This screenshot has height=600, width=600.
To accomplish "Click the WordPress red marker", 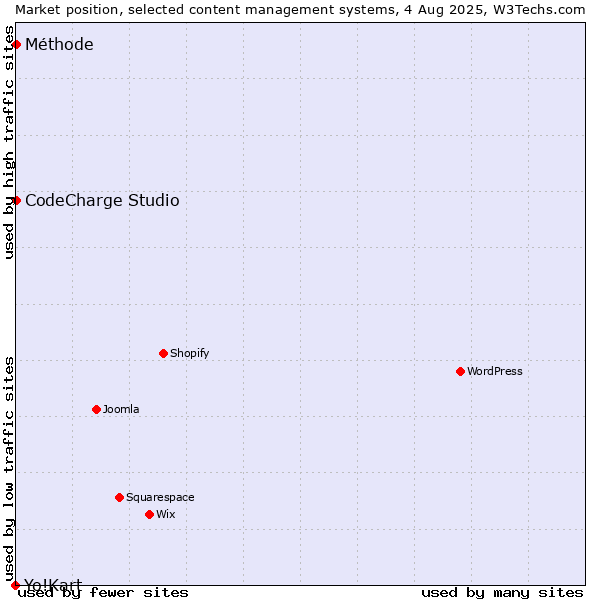I will (460, 372).
